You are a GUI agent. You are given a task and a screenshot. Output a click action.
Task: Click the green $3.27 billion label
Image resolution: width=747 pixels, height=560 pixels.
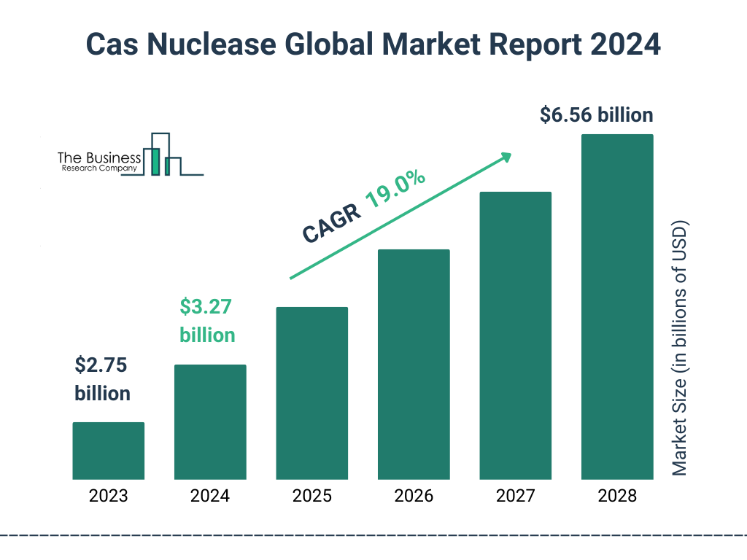coord(207,321)
